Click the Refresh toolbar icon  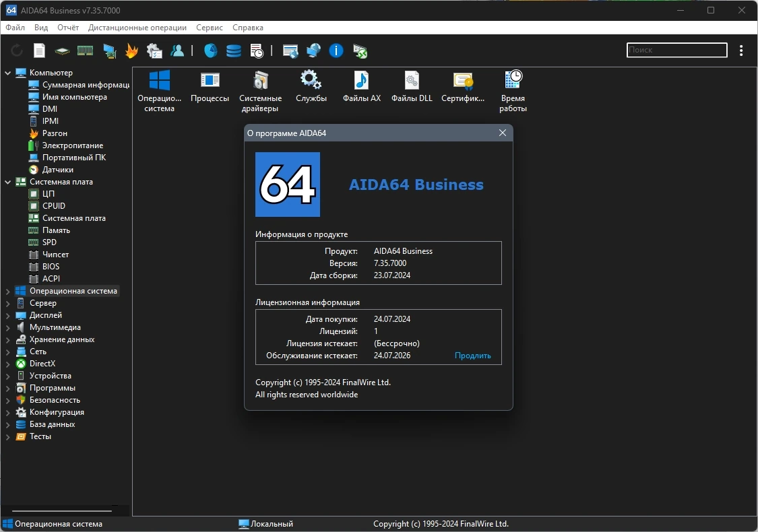pos(17,51)
